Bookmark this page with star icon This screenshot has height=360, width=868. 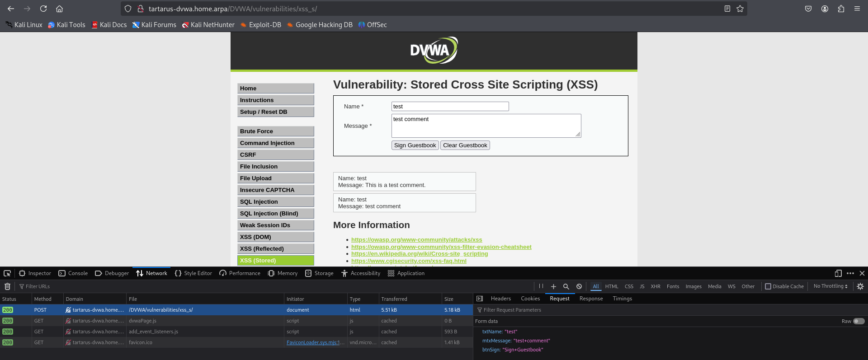pyautogui.click(x=740, y=9)
